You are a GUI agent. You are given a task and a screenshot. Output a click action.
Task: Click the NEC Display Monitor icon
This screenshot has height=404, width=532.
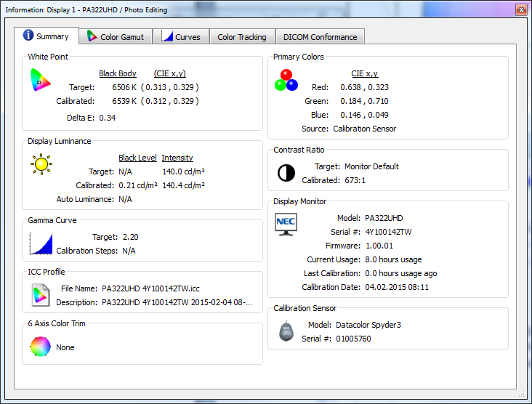pyautogui.click(x=286, y=223)
